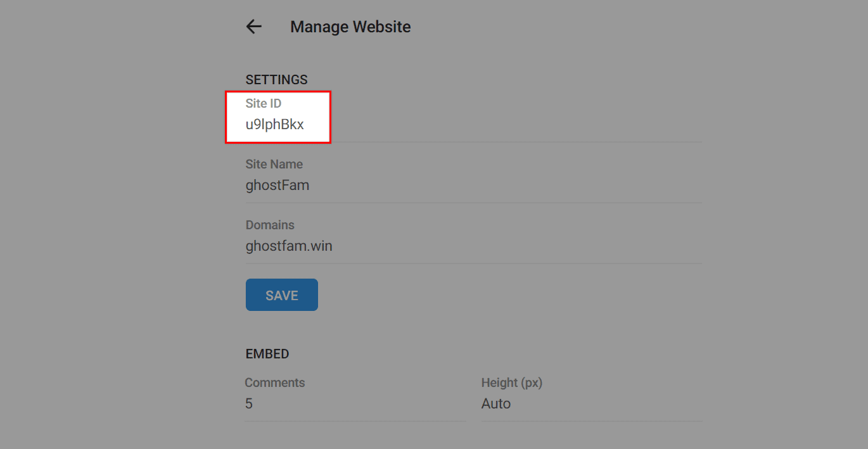
Task: Click the Domains label
Action: click(270, 225)
